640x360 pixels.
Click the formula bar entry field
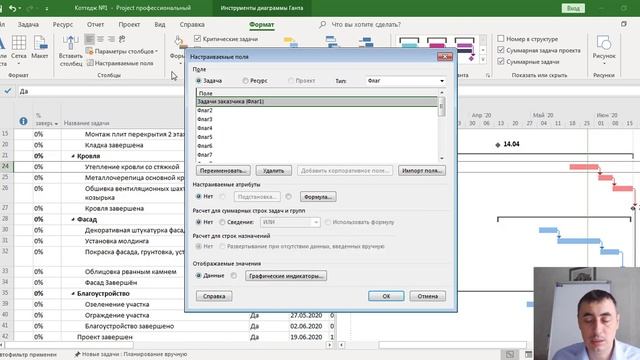328,91
